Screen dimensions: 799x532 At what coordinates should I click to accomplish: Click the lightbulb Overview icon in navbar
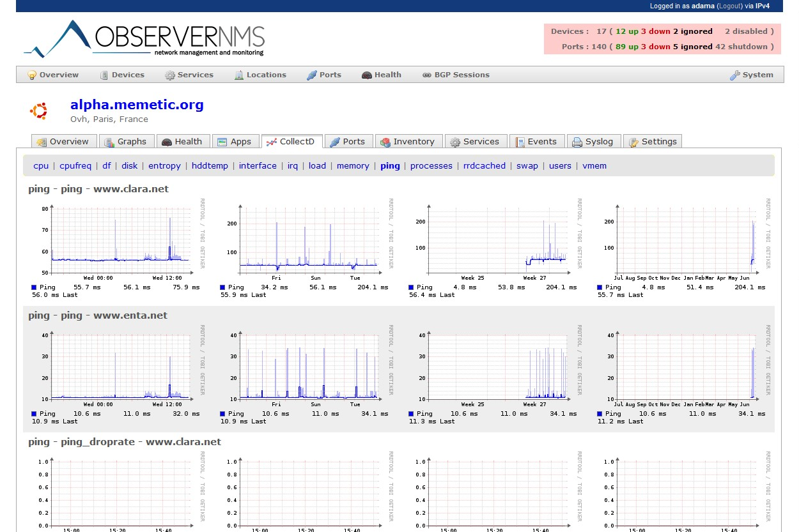(31, 75)
